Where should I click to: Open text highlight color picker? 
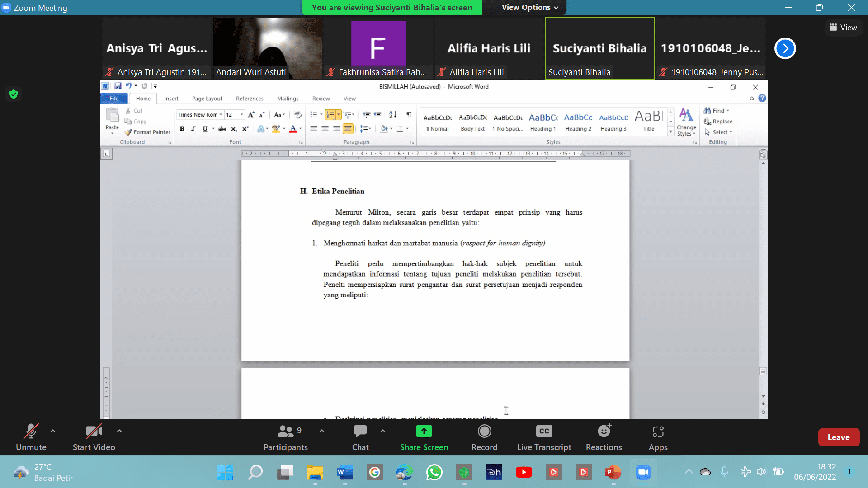(x=284, y=129)
